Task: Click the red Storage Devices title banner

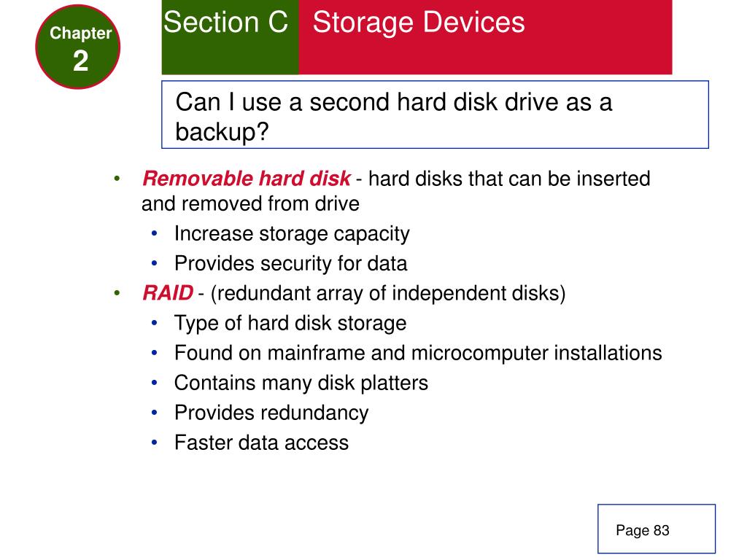Action: click(485, 37)
